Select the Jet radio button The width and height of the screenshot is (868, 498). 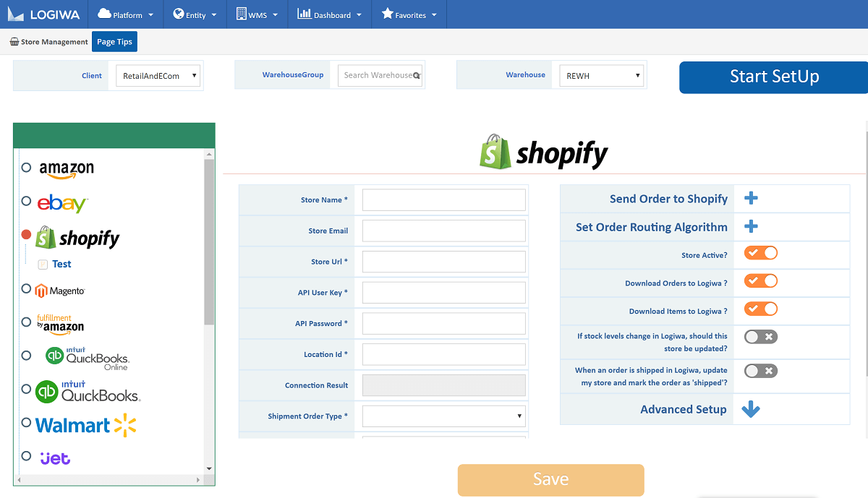point(26,455)
